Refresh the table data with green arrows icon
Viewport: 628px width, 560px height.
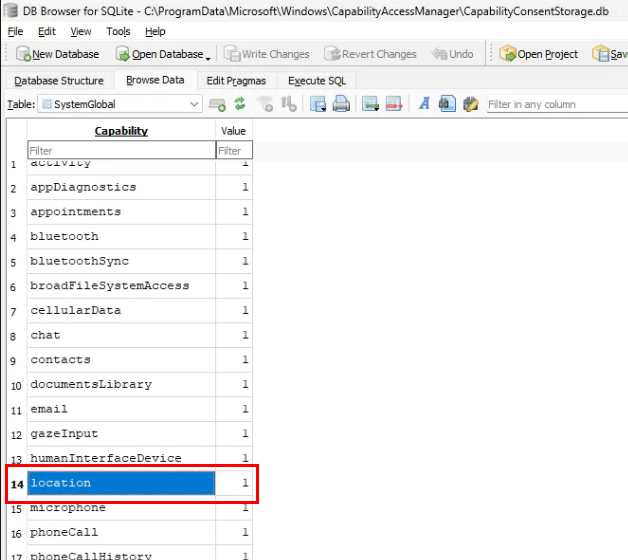(240, 104)
